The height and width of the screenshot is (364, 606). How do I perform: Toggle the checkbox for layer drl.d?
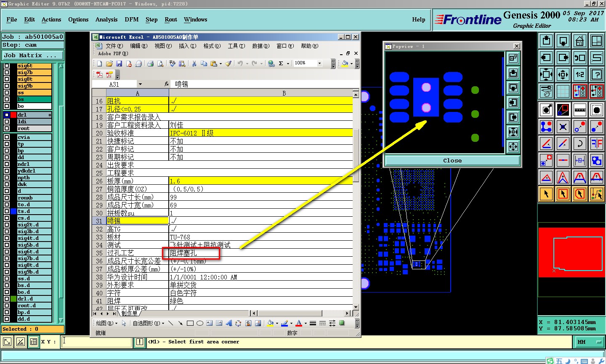[x=7, y=299]
